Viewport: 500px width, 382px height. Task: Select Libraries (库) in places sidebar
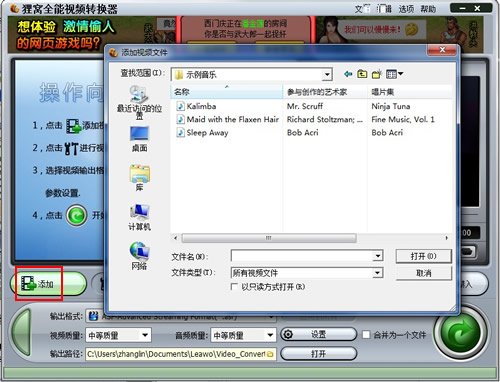pos(139,178)
